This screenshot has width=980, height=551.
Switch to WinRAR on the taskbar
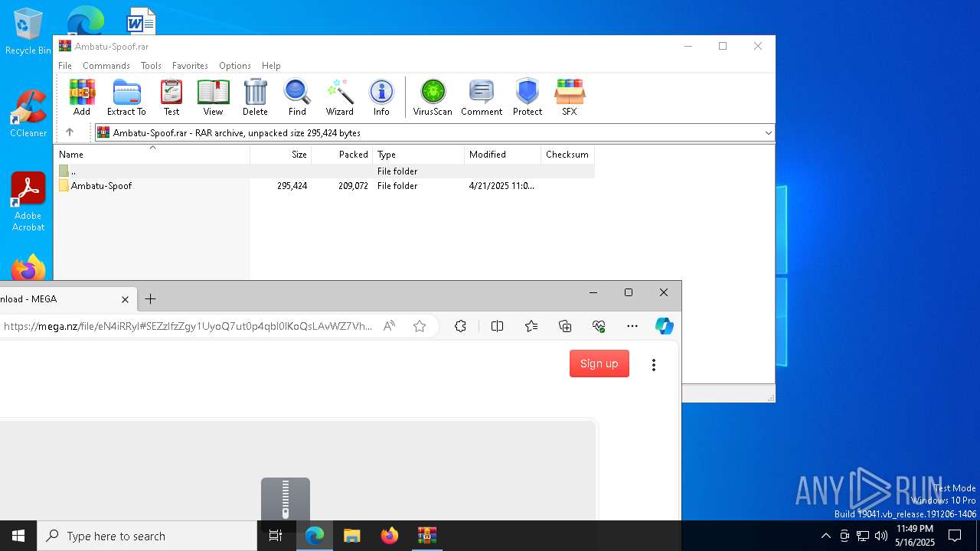[x=427, y=536]
